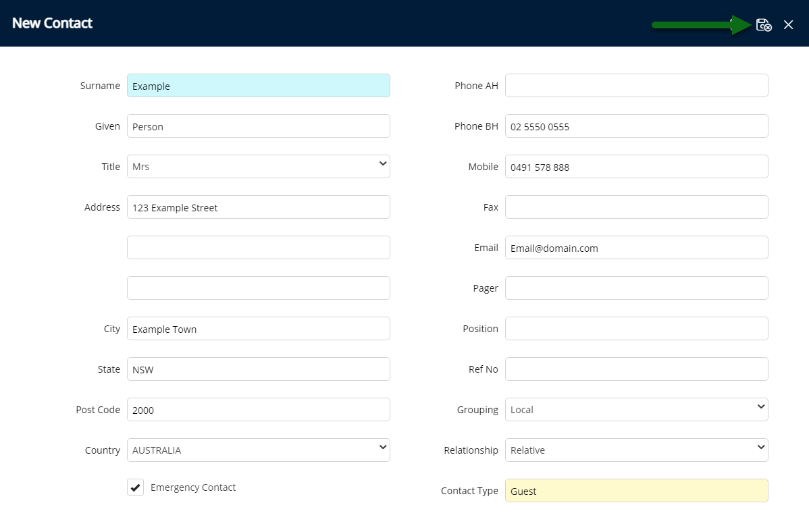
Task: Open the Grouping dropdown
Action: 636,410
